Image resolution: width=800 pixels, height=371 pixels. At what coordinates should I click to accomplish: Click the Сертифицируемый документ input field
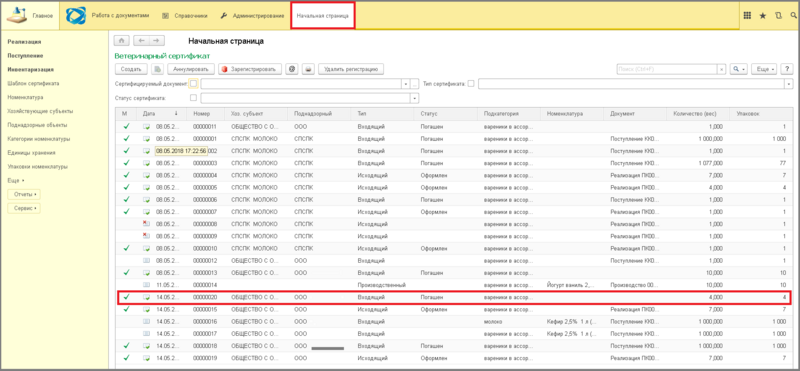click(302, 84)
